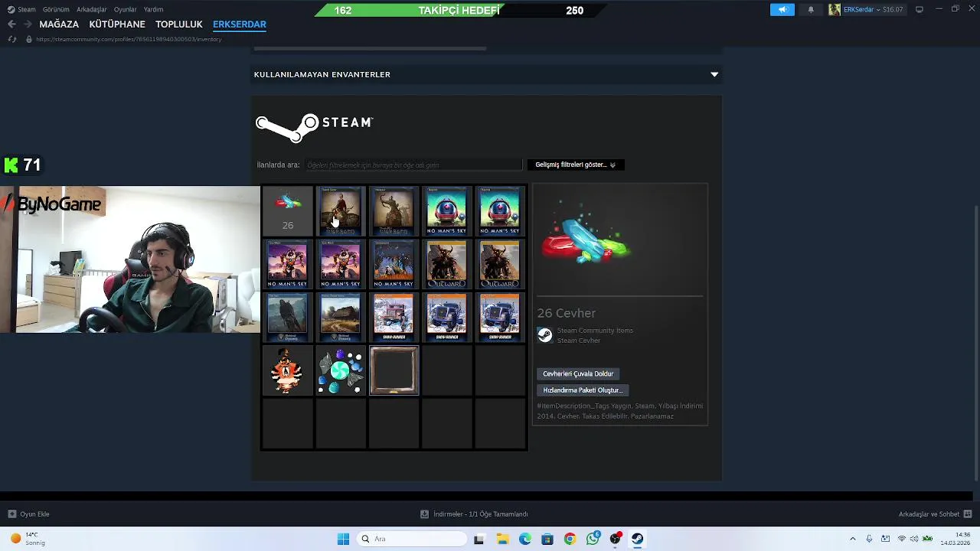
Task: Show advanced filters via Gelişmiş filtreleri göster
Action: tap(576, 165)
